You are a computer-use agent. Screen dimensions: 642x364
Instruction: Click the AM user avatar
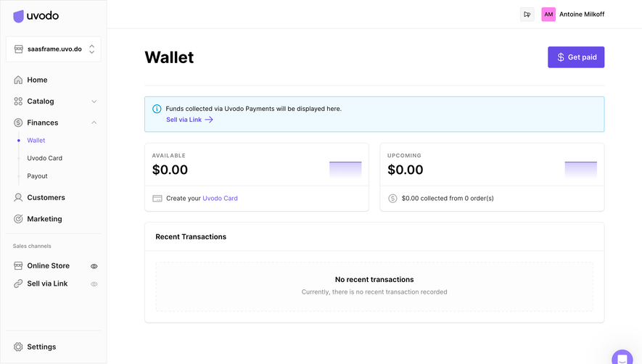pyautogui.click(x=548, y=15)
